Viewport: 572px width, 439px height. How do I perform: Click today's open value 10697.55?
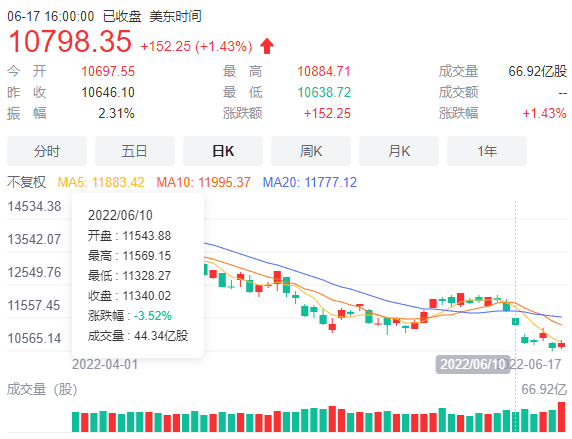coord(108,71)
